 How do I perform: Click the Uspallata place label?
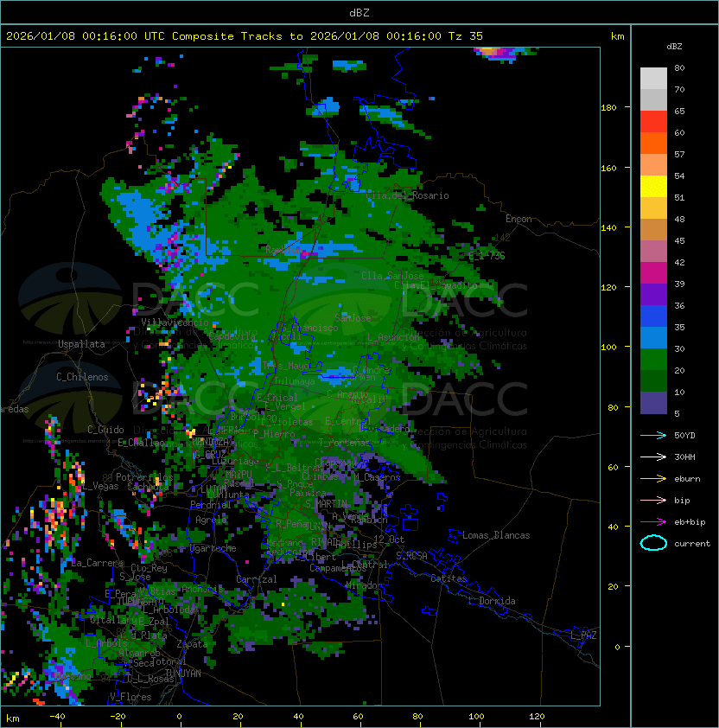pos(81,344)
